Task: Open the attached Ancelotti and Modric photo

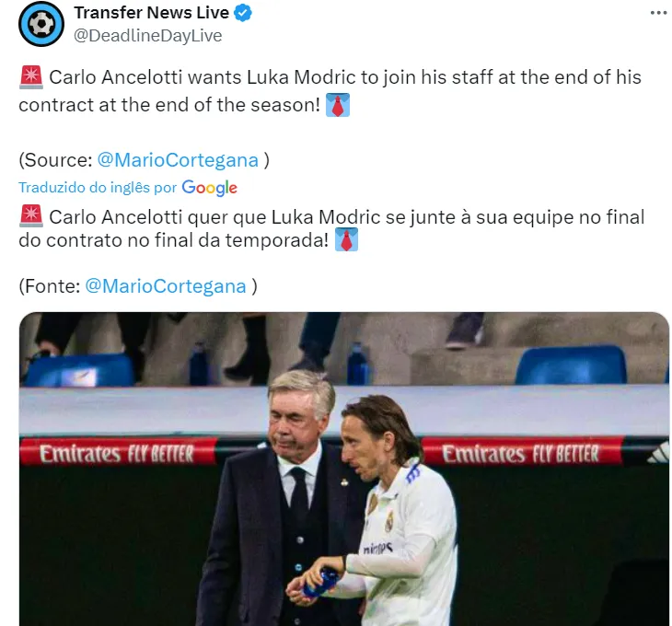Action: (x=344, y=469)
